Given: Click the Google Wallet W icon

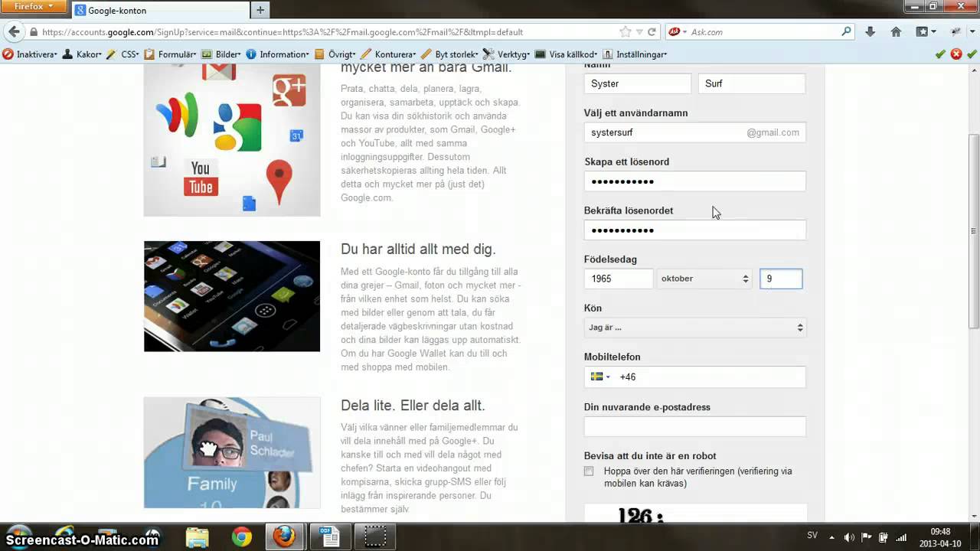Looking at the screenshot, I should pos(178,115).
